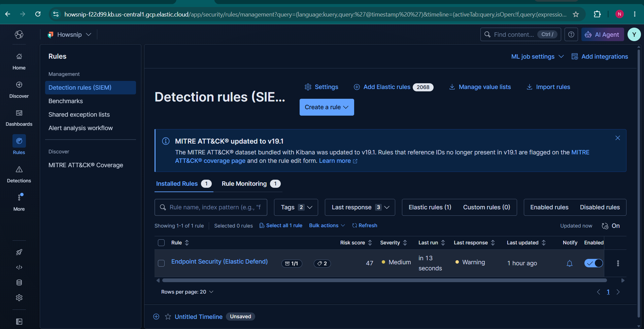Show only Disabled rules

600,207
